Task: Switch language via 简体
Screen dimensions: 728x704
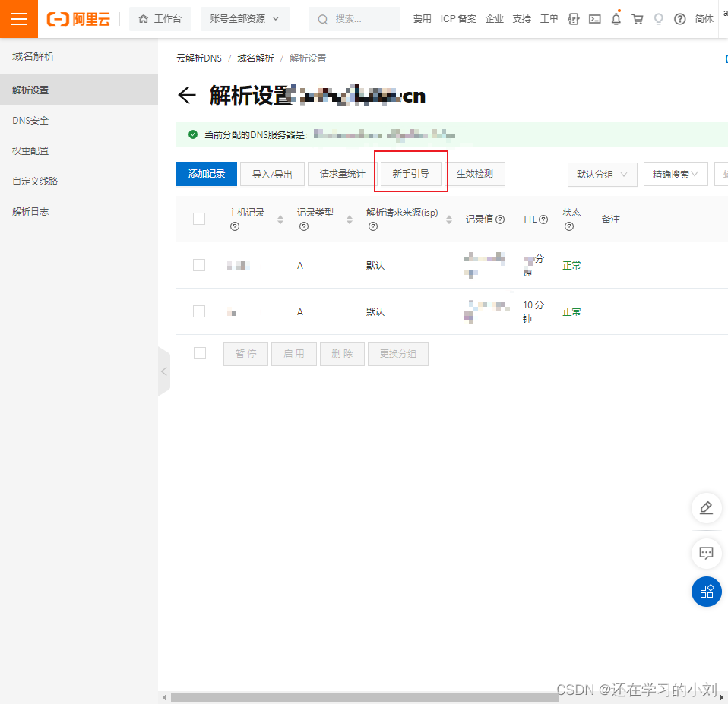Action: [x=704, y=19]
